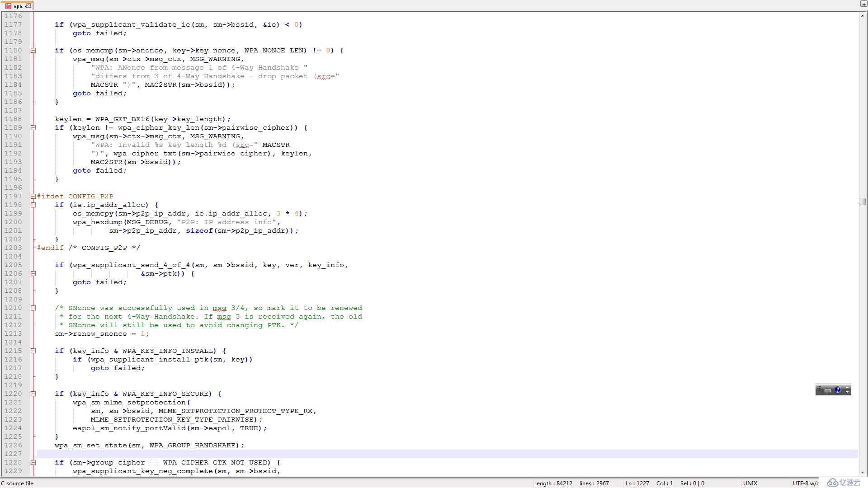The height and width of the screenshot is (488, 868).
Task: Click wpa_supplicant_send_4_of_4 on line 1205
Action: 132,265
